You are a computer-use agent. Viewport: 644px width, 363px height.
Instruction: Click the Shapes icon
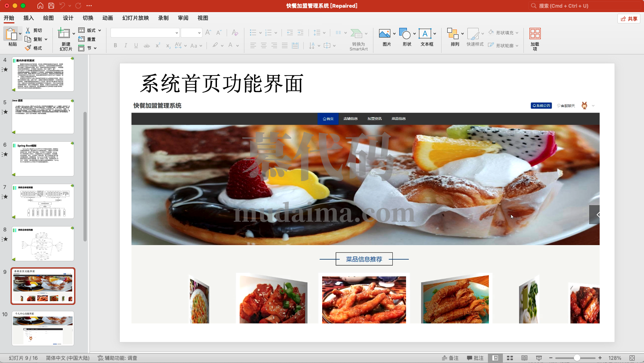click(405, 33)
